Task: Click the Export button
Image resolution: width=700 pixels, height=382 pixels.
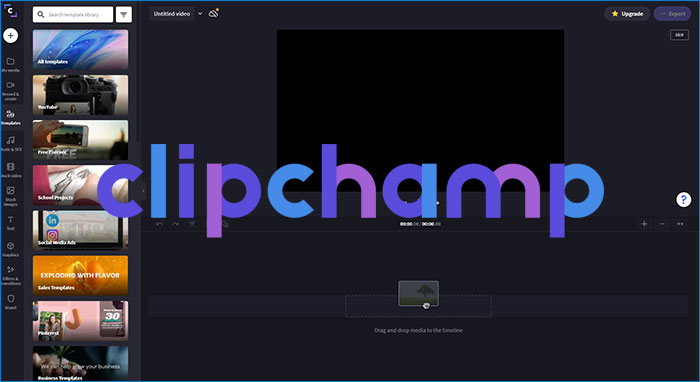Action: (x=672, y=14)
